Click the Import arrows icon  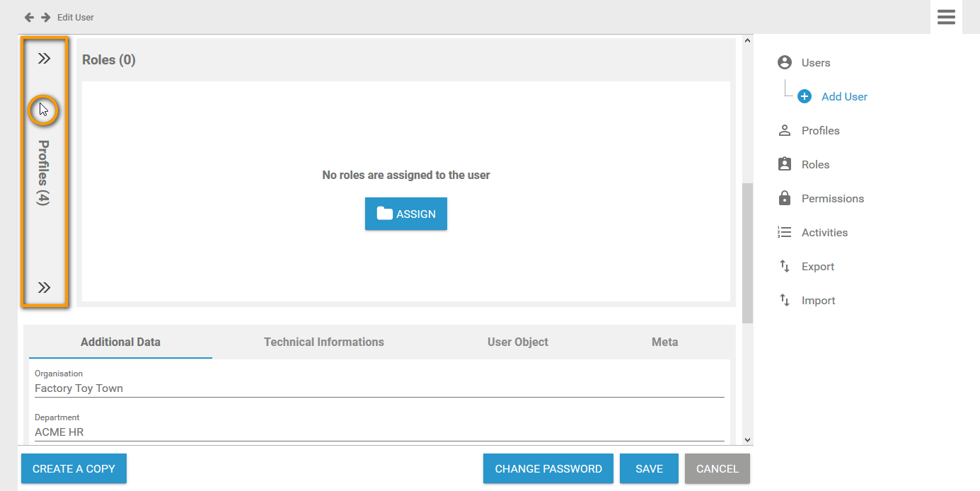click(x=784, y=300)
